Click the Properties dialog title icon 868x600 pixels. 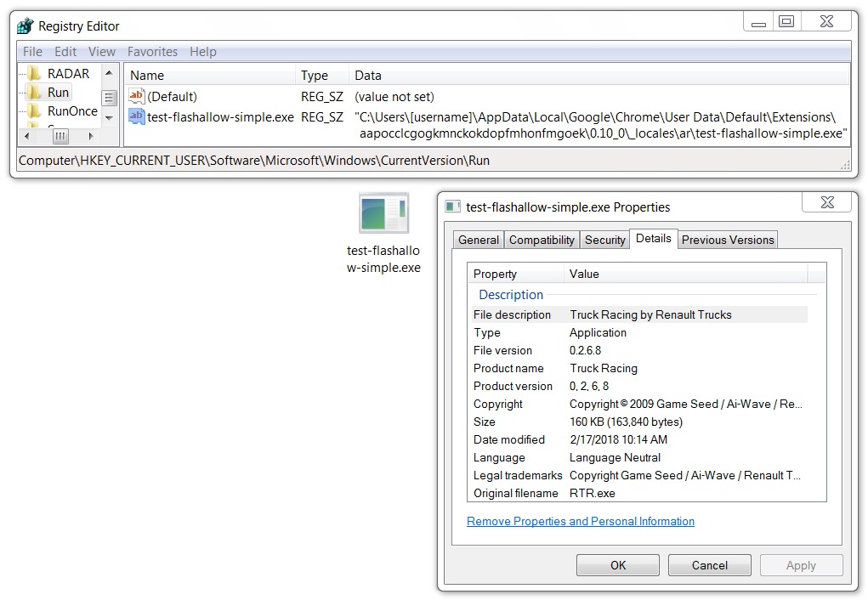[x=453, y=207]
